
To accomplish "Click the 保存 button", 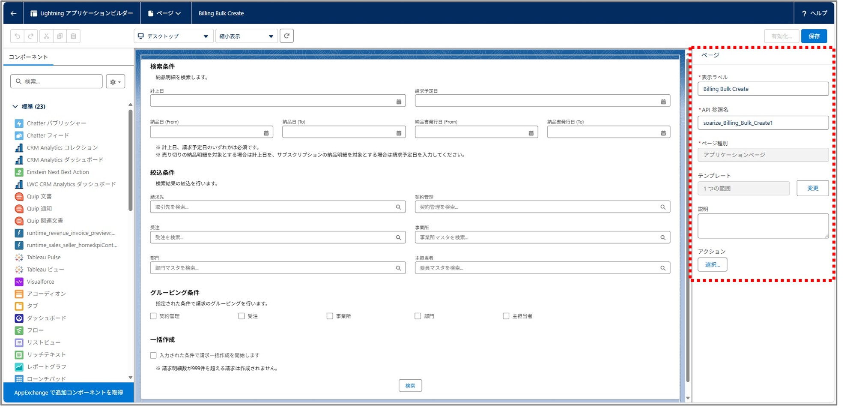I will [x=814, y=36].
